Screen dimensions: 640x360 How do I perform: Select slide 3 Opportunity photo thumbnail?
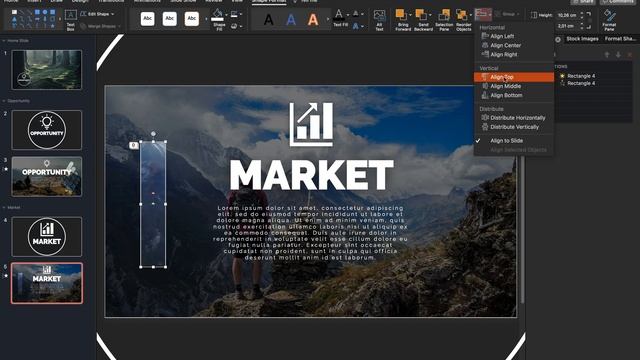[47, 177]
